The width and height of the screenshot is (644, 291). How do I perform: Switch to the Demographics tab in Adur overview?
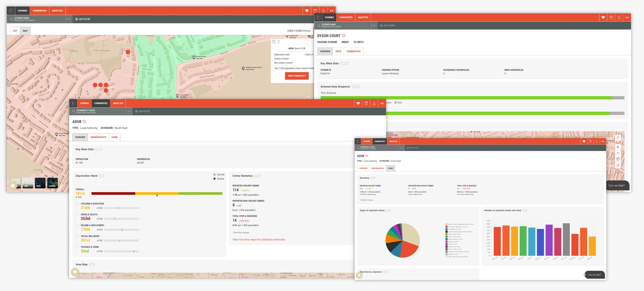point(98,137)
